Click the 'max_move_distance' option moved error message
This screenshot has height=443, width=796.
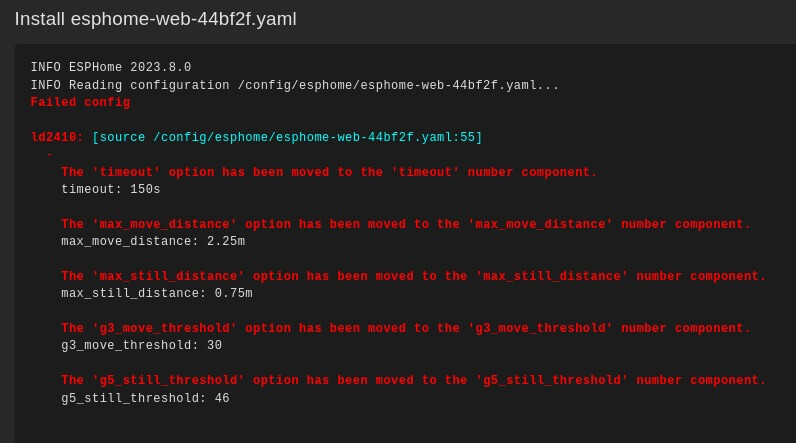coord(405,225)
